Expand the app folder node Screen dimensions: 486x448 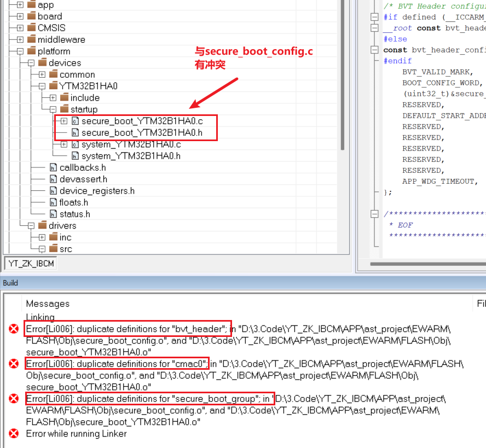click(20, 4)
